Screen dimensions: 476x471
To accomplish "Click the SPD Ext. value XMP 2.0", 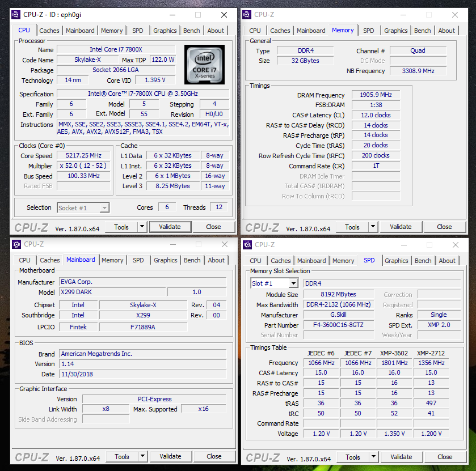I will point(439,325).
